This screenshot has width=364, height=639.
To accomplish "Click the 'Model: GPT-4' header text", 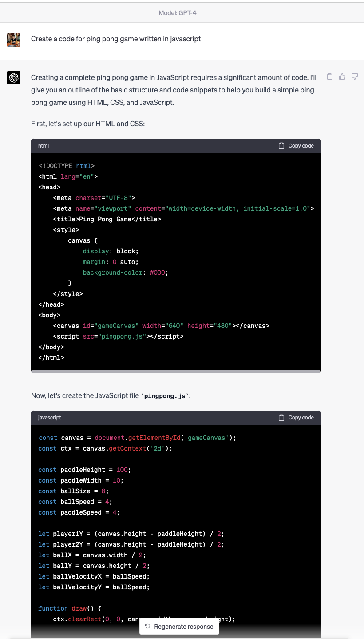I will [x=178, y=13].
